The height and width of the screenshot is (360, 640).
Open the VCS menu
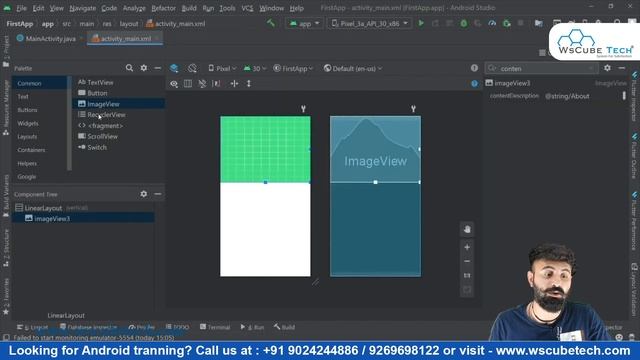pyautogui.click(x=247, y=8)
